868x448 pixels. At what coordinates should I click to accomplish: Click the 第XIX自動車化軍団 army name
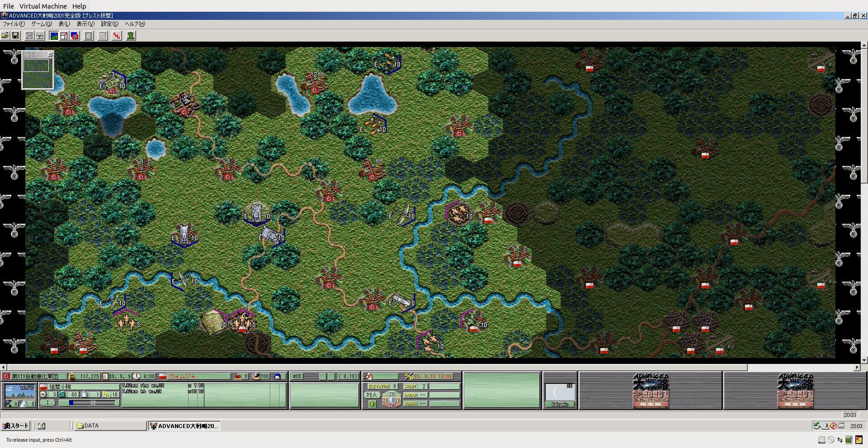pos(35,376)
